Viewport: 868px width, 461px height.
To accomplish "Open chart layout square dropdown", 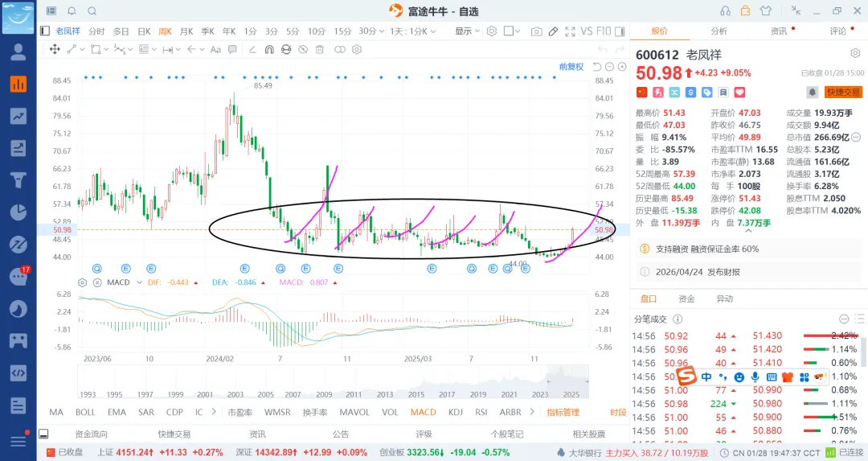I will pos(512,31).
